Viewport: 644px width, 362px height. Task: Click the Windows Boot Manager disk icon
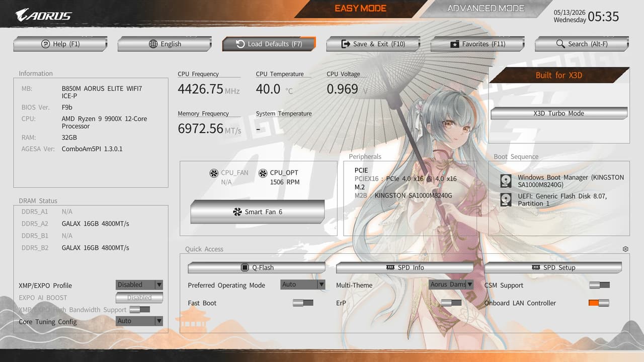point(506,181)
